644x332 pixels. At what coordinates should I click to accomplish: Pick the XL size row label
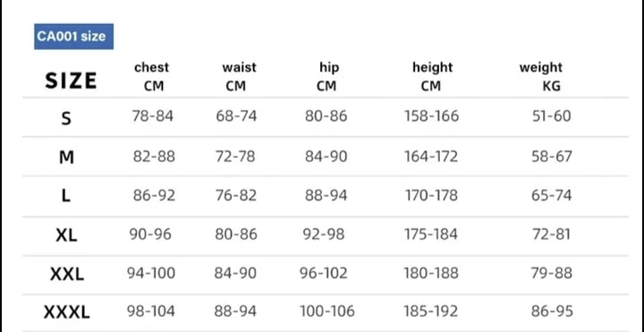click(x=66, y=235)
